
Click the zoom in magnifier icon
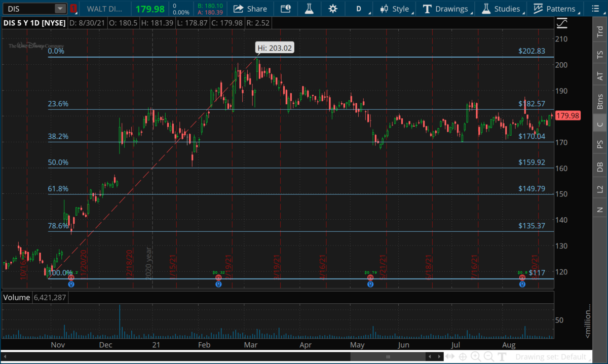[476, 357]
